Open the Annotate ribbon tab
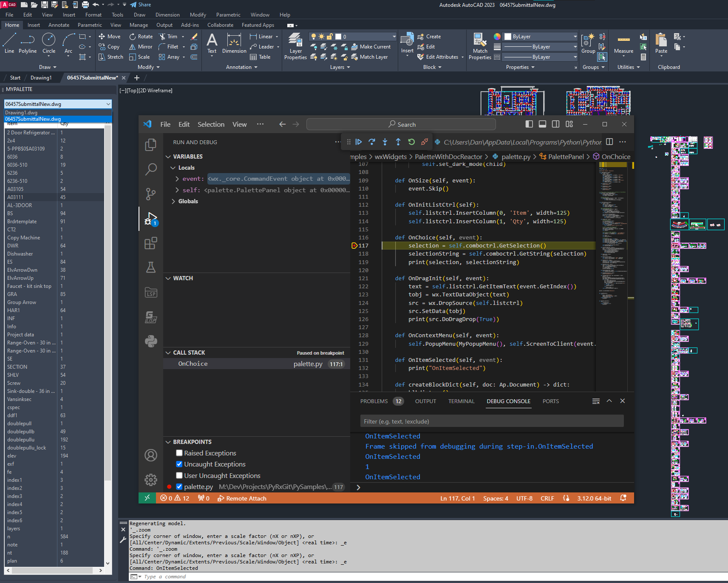The height and width of the screenshot is (583, 728). [x=59, y=25]
